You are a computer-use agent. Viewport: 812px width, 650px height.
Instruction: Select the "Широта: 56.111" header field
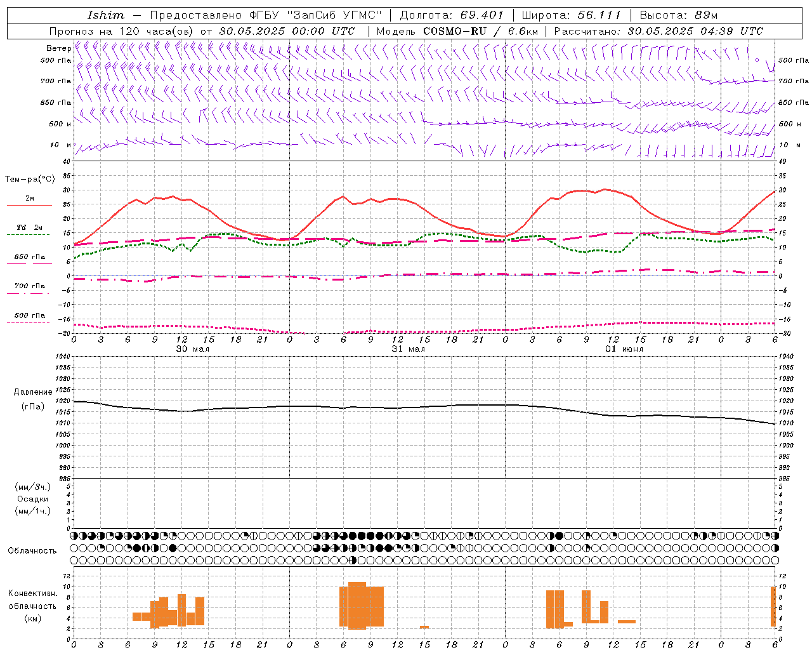pyautogui.click(x=571, y=15)
